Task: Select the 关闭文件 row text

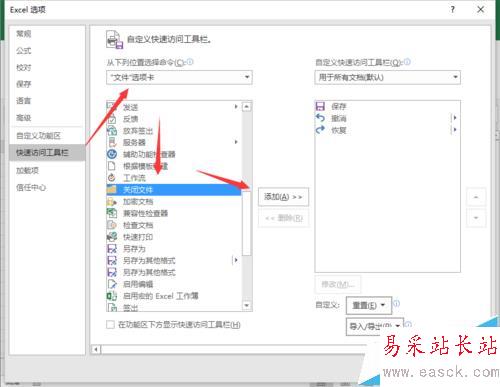Action: tap(138, 190)
